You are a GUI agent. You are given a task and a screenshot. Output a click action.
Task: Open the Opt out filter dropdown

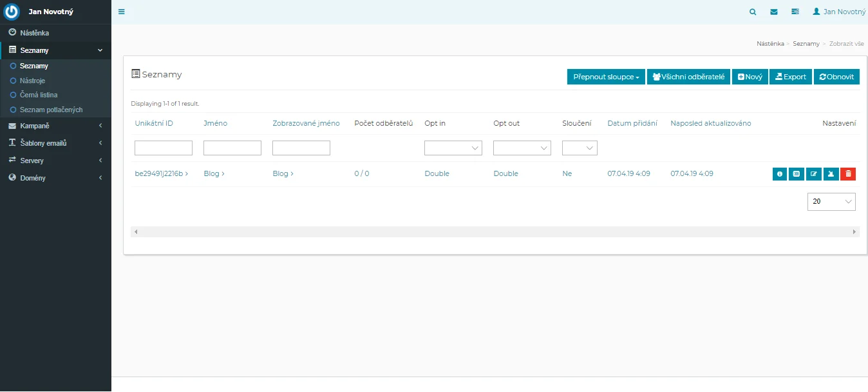[522, 148]
